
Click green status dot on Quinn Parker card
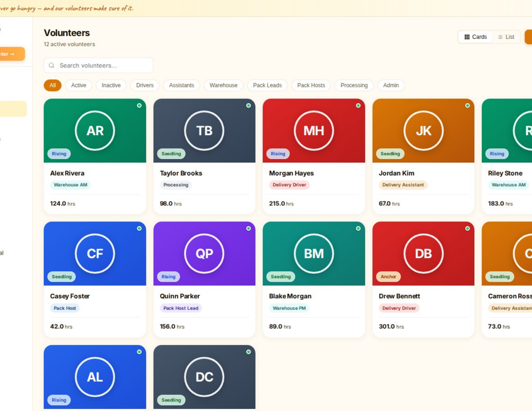click(x=249, y=228)
